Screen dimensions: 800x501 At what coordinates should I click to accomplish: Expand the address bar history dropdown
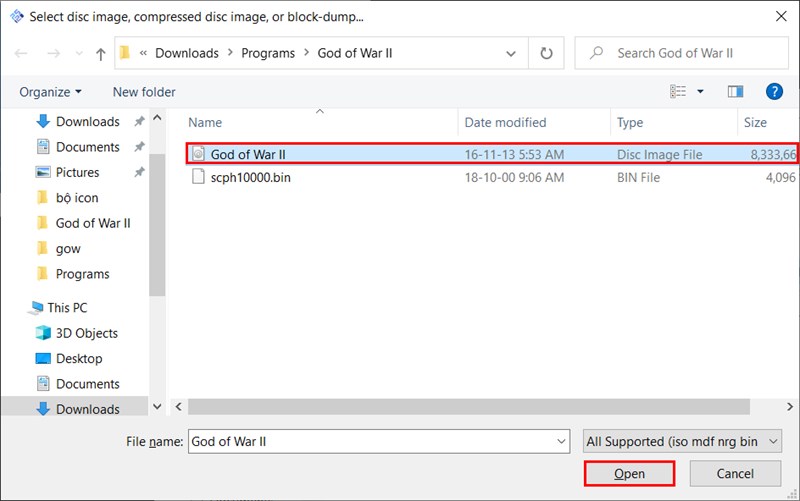tap(511, 53)
